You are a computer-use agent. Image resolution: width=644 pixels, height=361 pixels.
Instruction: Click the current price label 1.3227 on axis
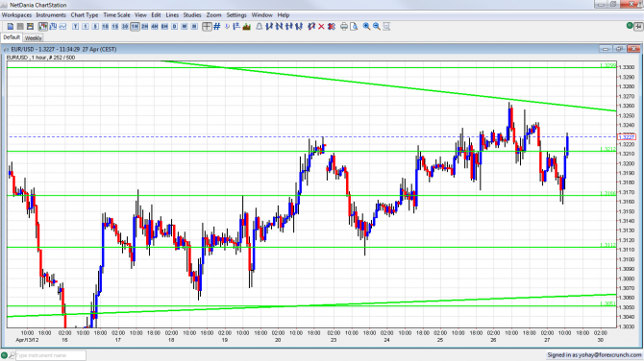[627, 137]
